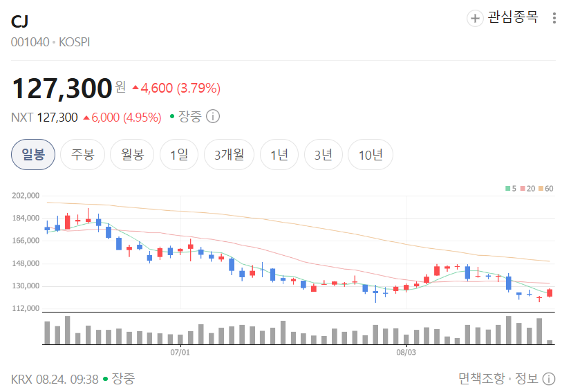Show the 3개월 three-month chart
Screen dimensions: 571x392
pos(229,154)
